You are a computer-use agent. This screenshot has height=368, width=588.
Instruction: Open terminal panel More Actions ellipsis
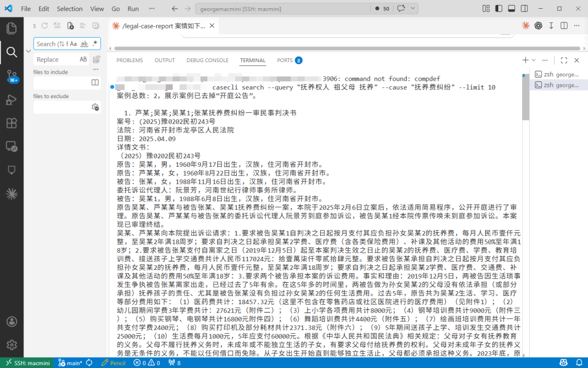[x=545, y=60]
